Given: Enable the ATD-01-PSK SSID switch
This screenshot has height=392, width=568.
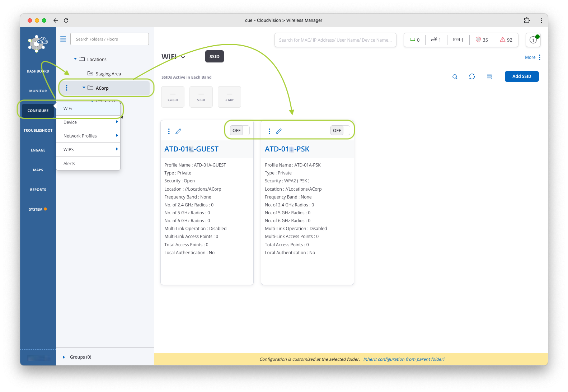Looking at the screenshot, I should [x=340, y=131].
